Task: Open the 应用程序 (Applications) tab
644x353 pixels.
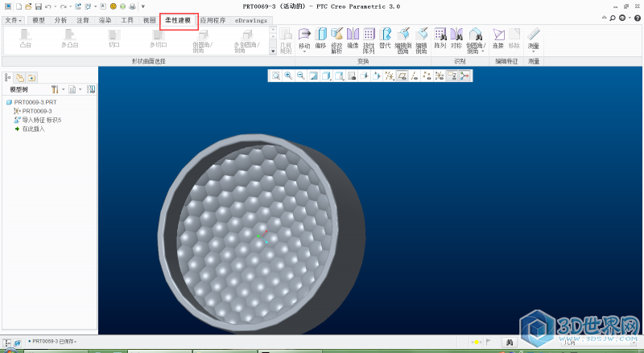Action: pos(213,20)
